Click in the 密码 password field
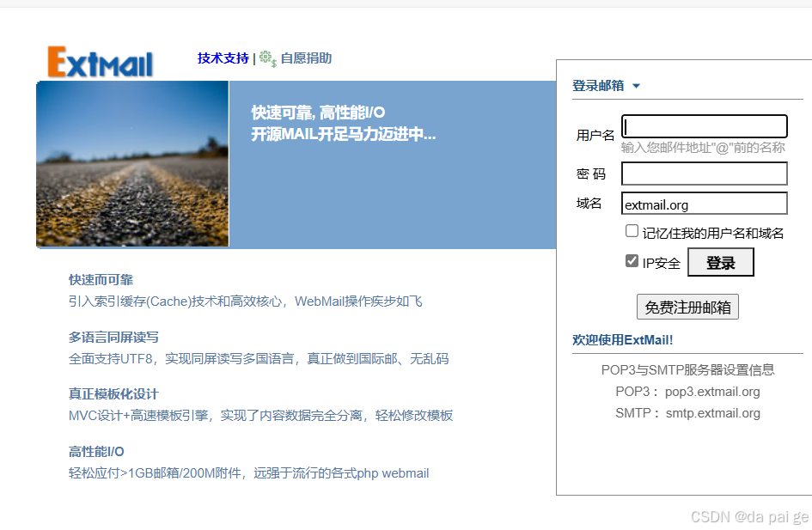 [x=704, y=173]
